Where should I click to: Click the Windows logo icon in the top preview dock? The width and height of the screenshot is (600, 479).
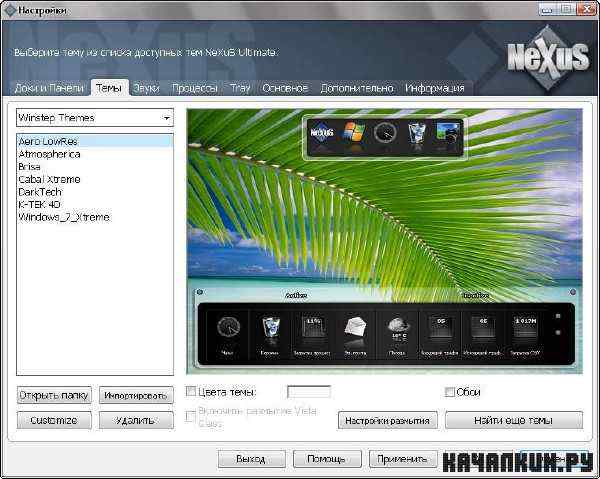pyautogui.click(x=353, y=134)
